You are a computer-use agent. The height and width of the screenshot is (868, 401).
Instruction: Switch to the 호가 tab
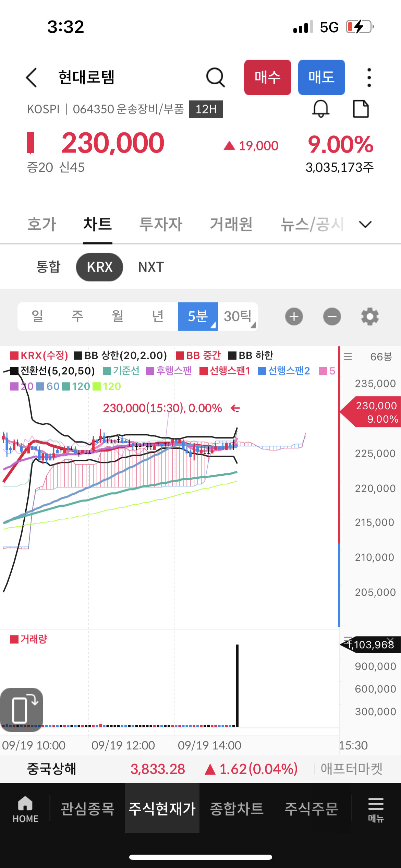pos(41,224)
